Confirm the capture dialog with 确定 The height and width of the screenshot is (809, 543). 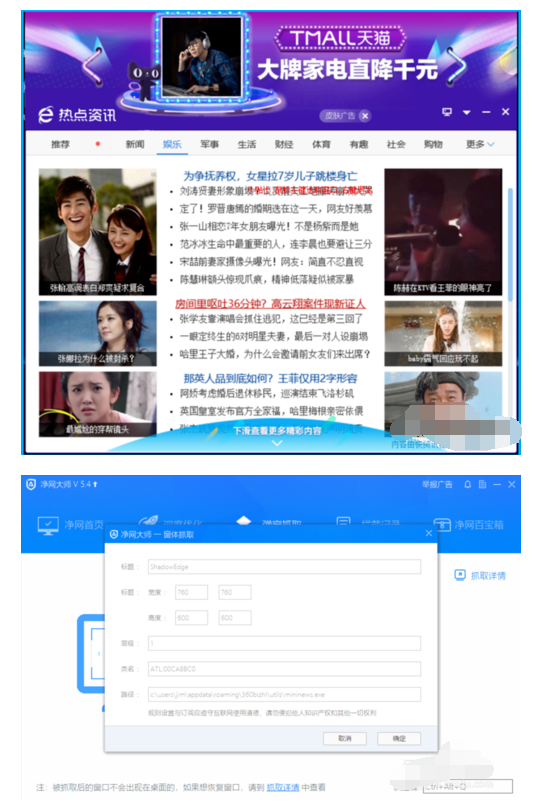(399, 738)
